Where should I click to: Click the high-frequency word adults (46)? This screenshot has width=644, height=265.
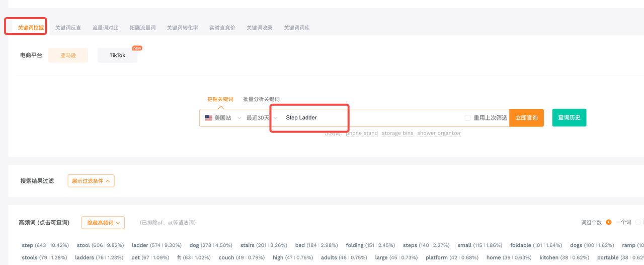[x=344, y=257]
